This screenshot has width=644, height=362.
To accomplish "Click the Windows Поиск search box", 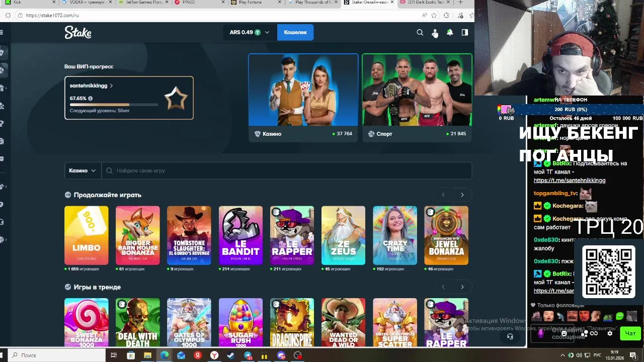I will (x=55, y=355).
